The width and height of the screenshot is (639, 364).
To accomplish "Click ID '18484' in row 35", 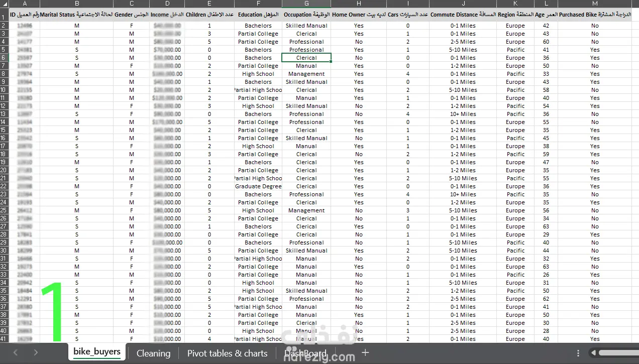I will click(x=25, y=291).
